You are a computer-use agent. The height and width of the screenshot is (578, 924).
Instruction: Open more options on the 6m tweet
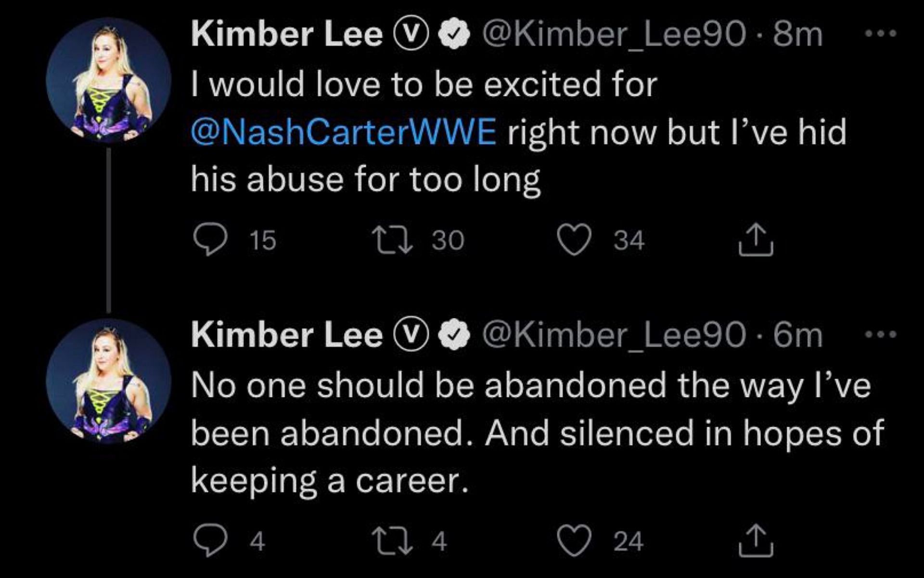pos(881,334)
